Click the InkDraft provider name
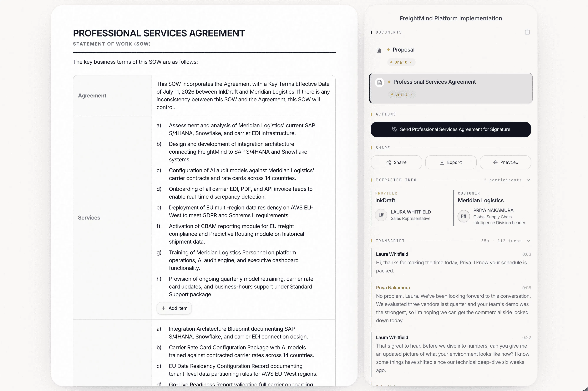This screenshot has width=588, height=391. (385, 200)
